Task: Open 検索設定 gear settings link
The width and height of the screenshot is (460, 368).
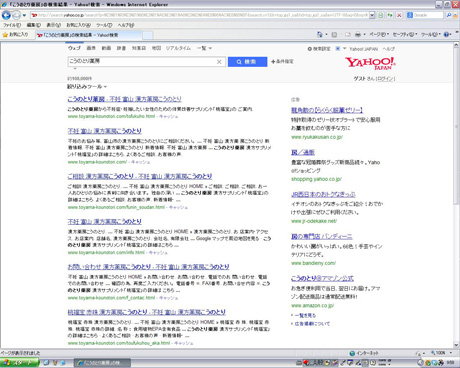Action: [319, 49]
